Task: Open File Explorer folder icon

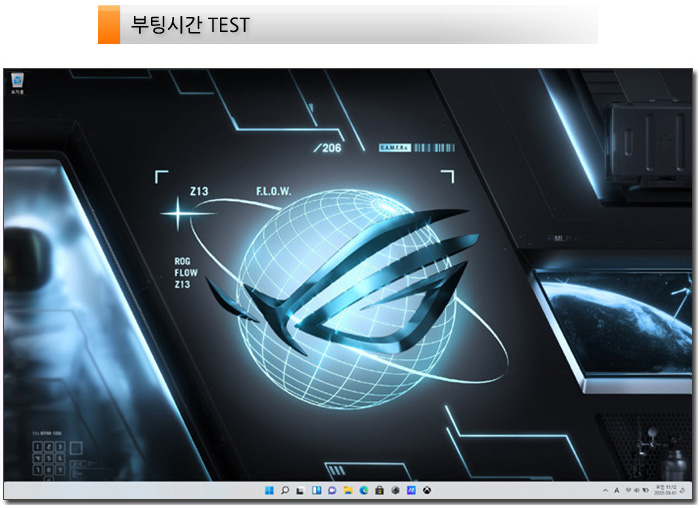Action: [348, 491]
